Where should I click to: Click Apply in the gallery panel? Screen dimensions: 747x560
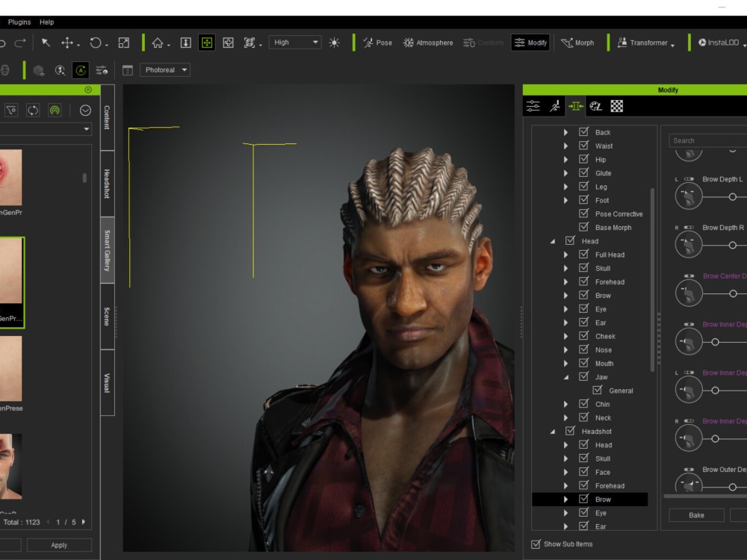coord(59,545)
